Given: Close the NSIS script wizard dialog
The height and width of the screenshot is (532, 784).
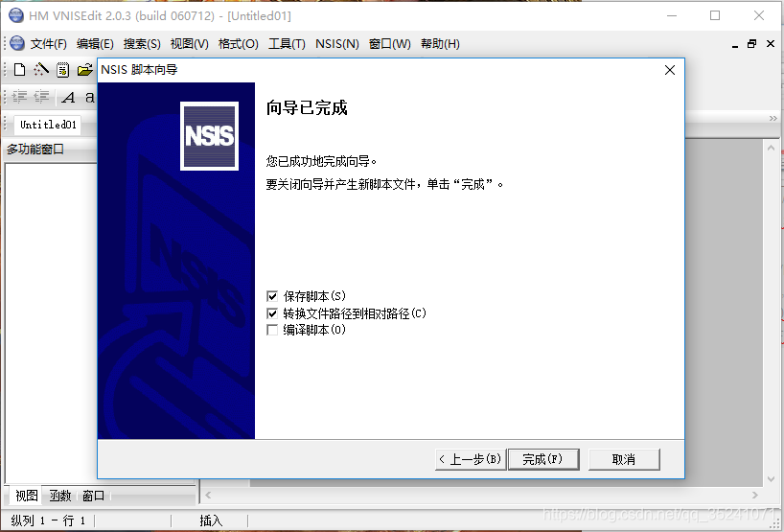Looking at the screenshot, I should click(x=670, y=70).
